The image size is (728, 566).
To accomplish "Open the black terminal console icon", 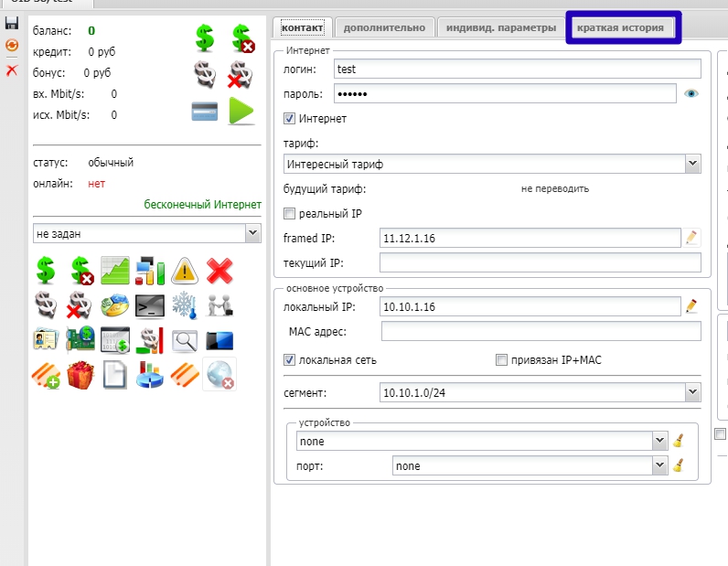I will tap(150, 305).
